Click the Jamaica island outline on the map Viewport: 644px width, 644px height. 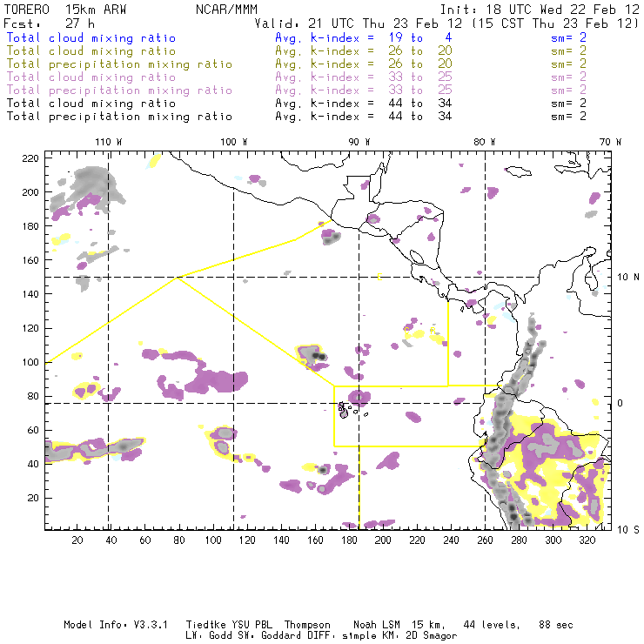(518, 171)
